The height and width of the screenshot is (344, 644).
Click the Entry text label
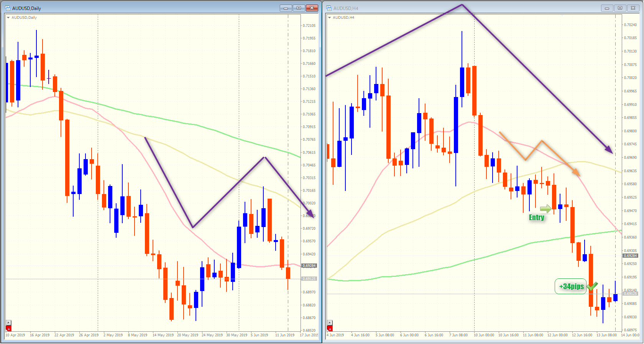pyautogui.click(x=536, y=217)
